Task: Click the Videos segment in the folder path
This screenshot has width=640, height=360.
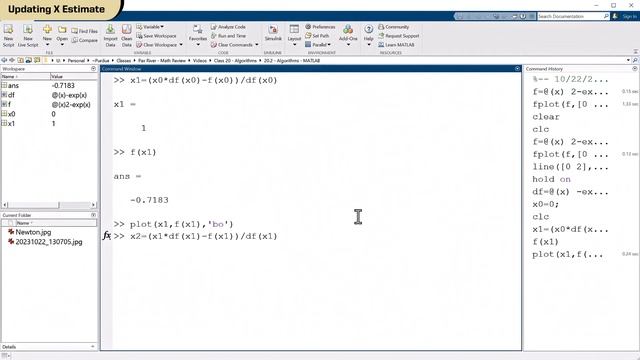Action: click(x=200, y=60)
